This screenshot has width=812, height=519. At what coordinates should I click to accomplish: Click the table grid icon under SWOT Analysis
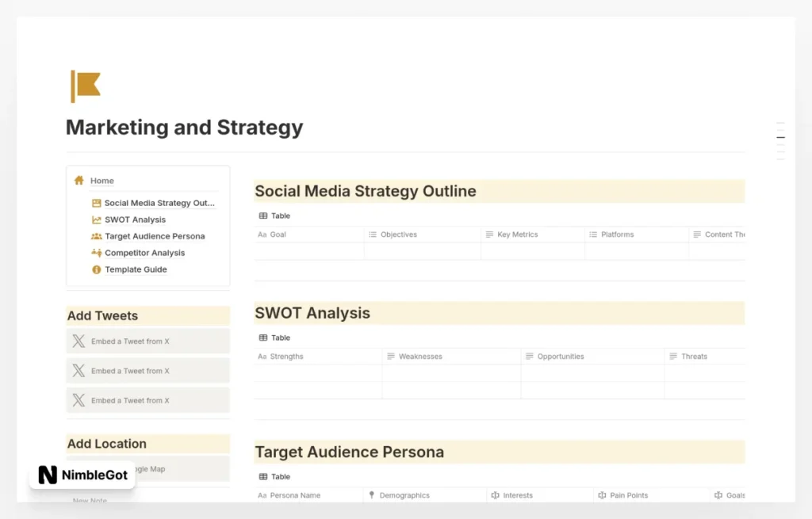[x=262, y=338]
